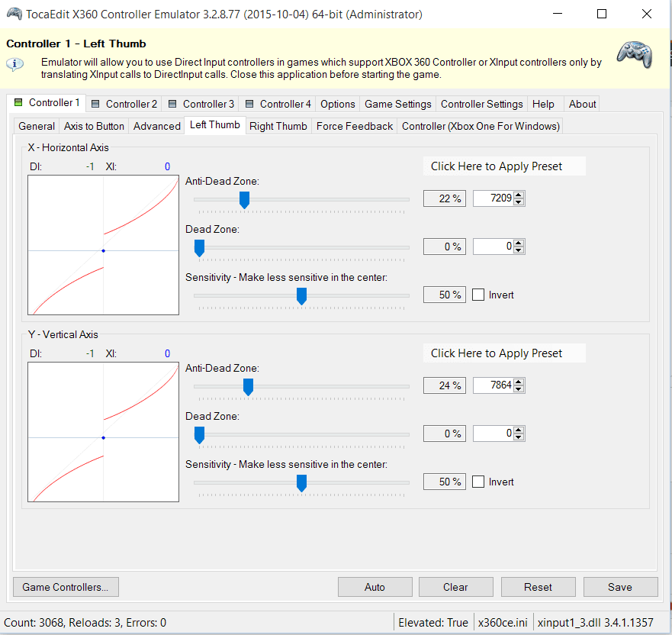This screenshot has width=672, height=635.
Task: Click the Elevated: True status bar entry
Action: (433, 623)
